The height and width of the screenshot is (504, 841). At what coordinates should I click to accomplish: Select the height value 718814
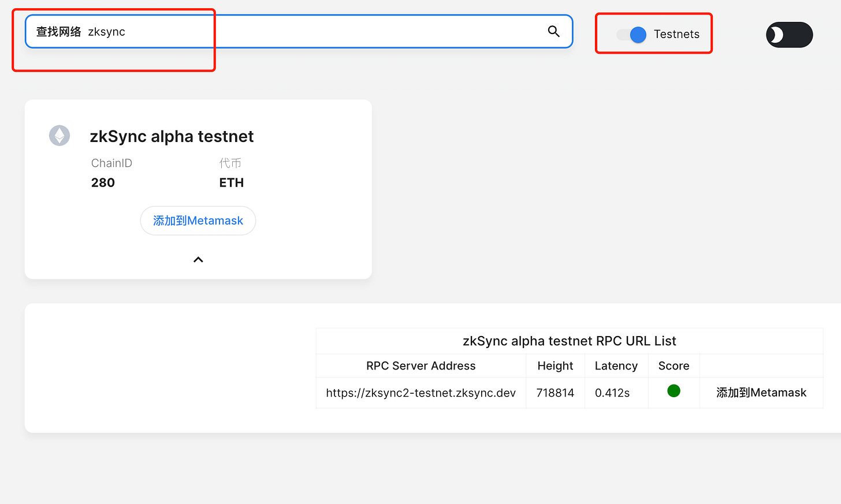[x=555, y=393]
